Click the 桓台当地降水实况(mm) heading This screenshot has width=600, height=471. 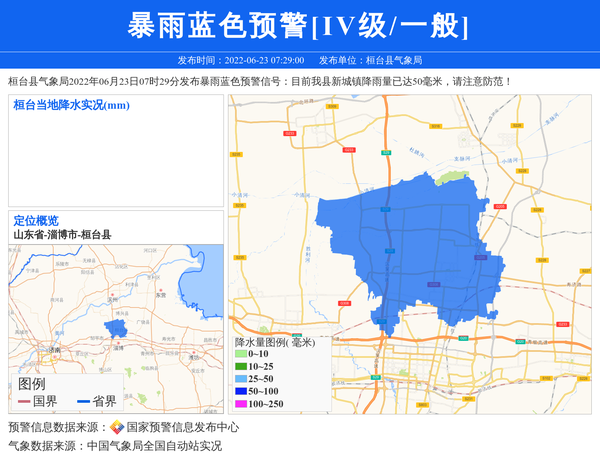click(71, 105)
